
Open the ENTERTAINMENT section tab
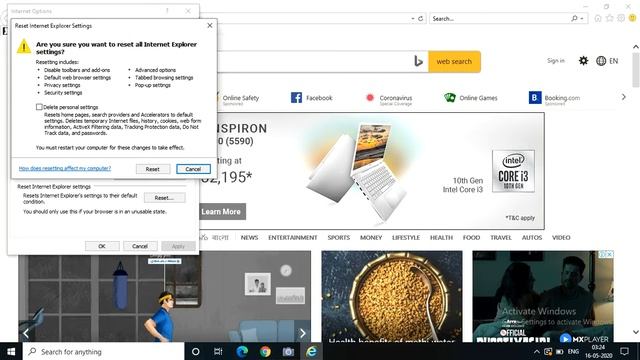[x=293, y=237]
